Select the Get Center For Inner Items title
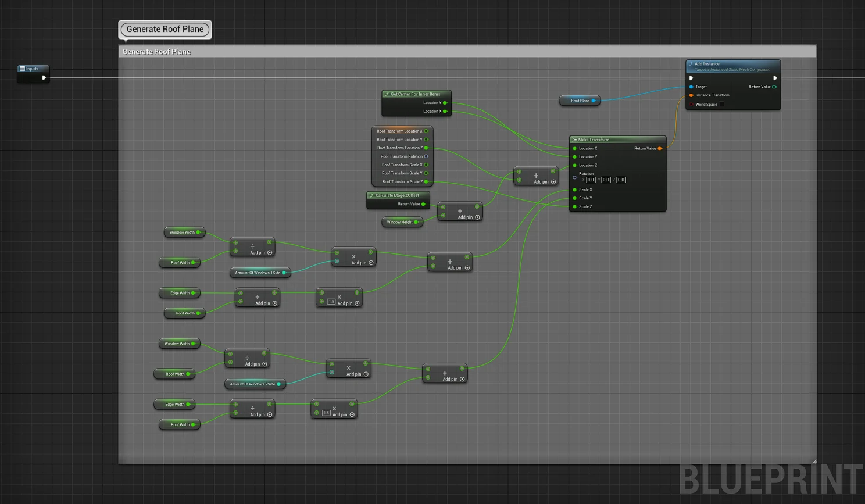This screenshot has width=865, height=504. [x=416, y=94]
